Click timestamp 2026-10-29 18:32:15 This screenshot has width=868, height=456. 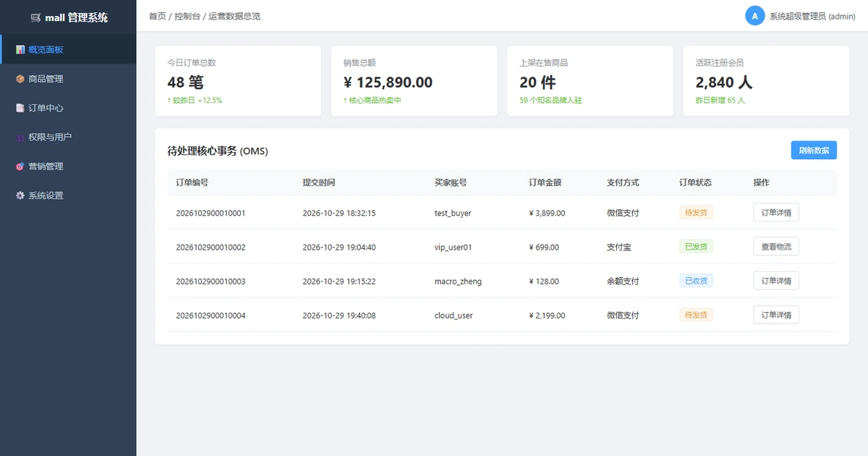click(339, 214)
